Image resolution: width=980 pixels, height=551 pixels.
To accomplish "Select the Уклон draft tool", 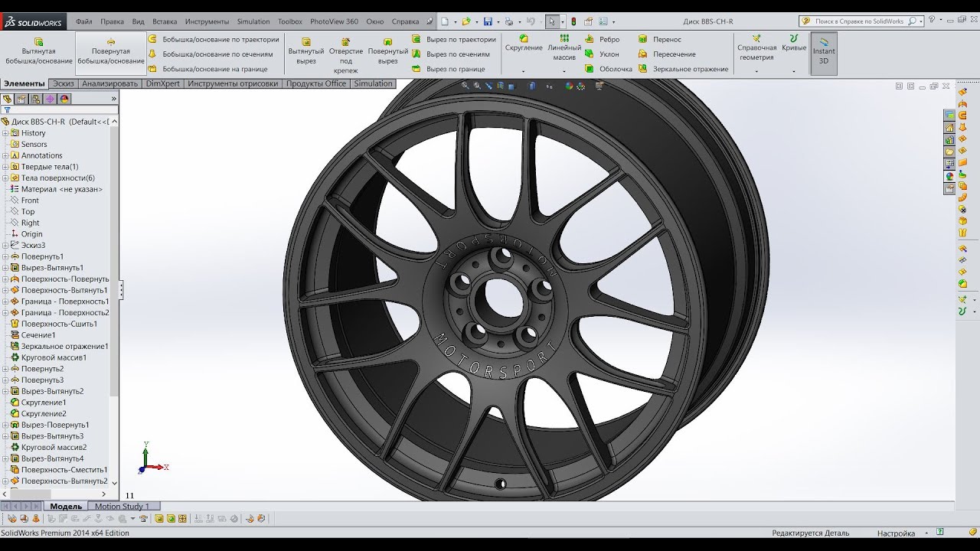I will pyautogui.click(x=602, y=54).
